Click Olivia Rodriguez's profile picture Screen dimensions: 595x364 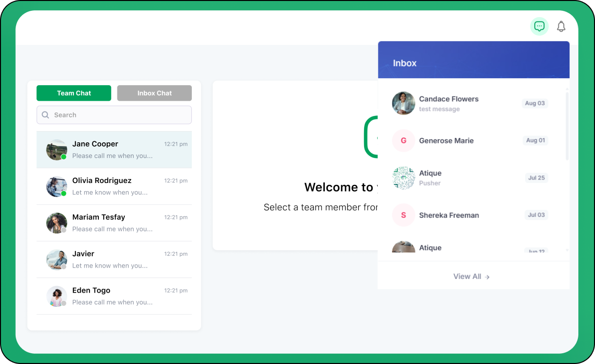(56, 186)
